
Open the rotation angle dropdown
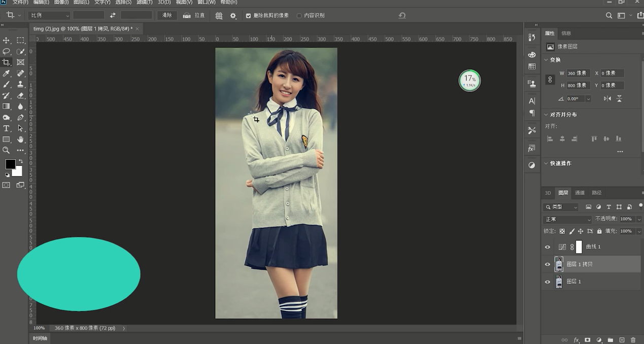(588, 99)
